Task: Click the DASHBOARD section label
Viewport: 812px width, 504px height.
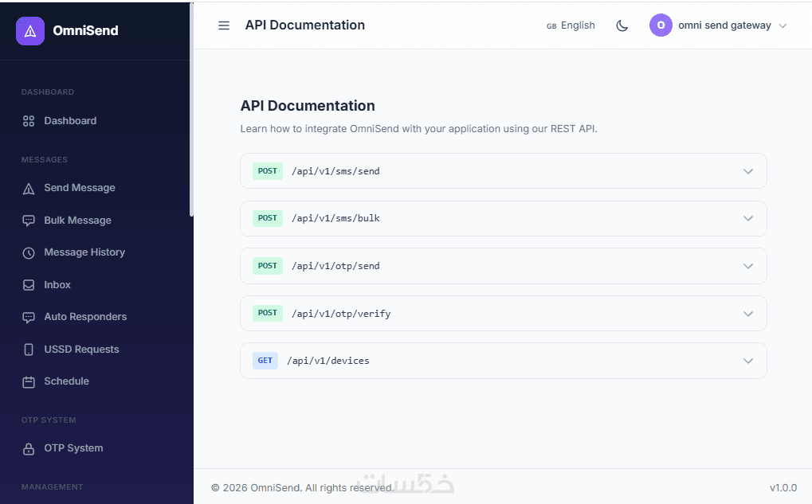Action: click(x=48, y=92)
